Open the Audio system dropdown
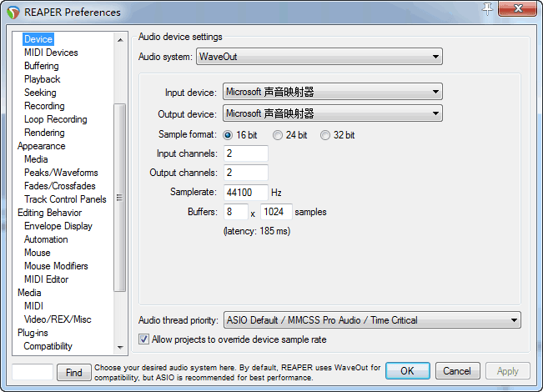Viewport: 543px width, 392px height. click(x=319, y=57)
